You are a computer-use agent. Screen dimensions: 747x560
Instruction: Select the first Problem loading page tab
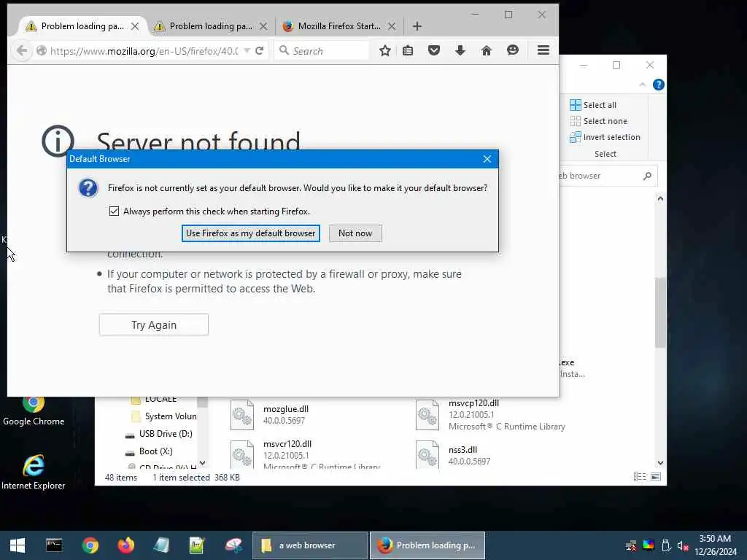click(82, 26)
